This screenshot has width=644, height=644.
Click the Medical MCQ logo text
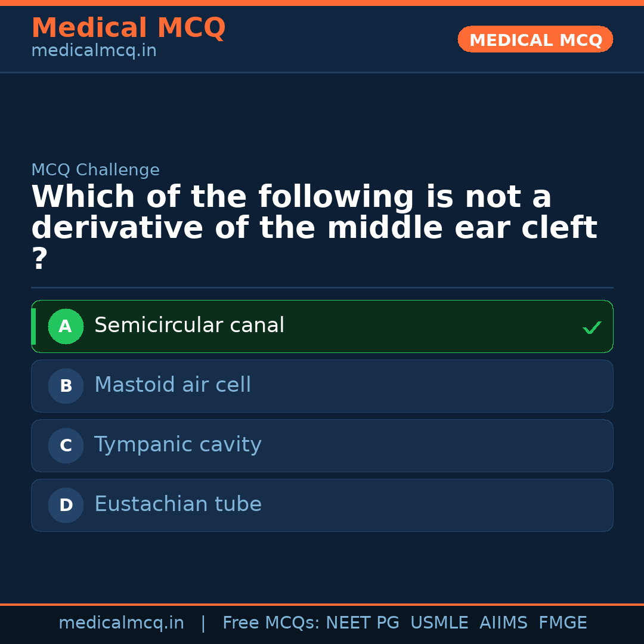pos(128,28)
